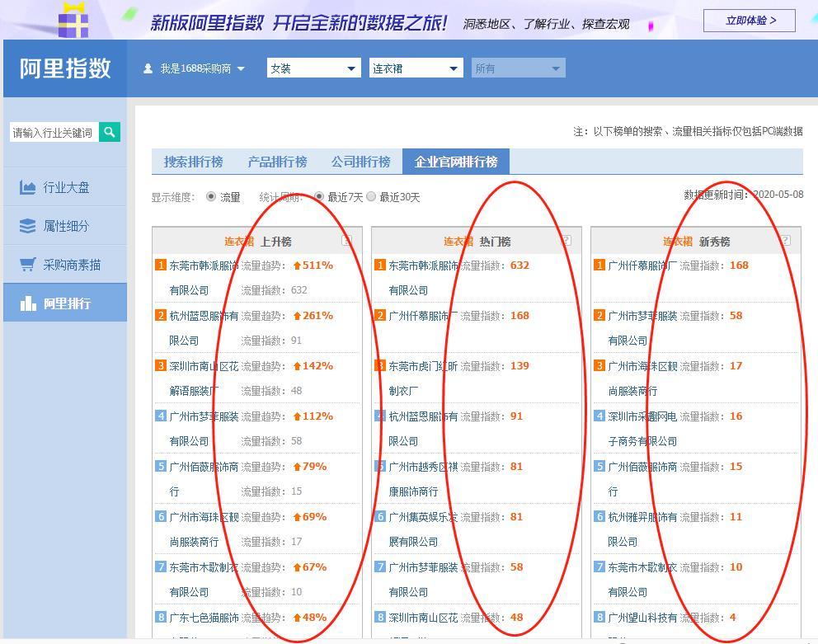Click the 连衣裙 热门榜 panel title
This screenshot has height=644, width=818.
(477, 241)
